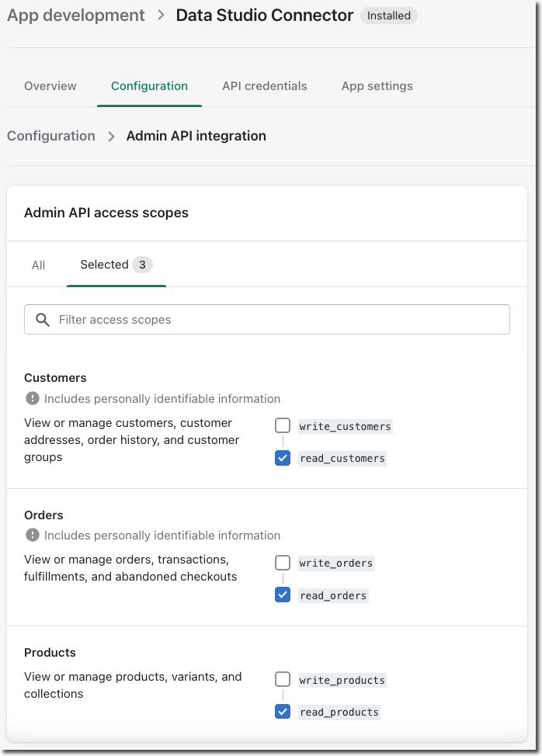
Task: Click the read_products scope label
Action: click(x=339, y=712)
